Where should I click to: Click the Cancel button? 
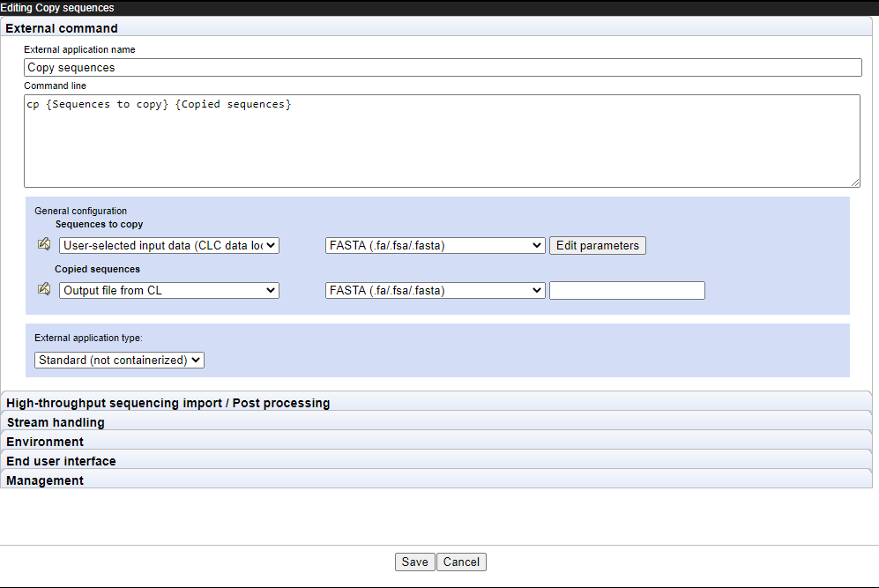pyautogui.click(x=462, y=562)
